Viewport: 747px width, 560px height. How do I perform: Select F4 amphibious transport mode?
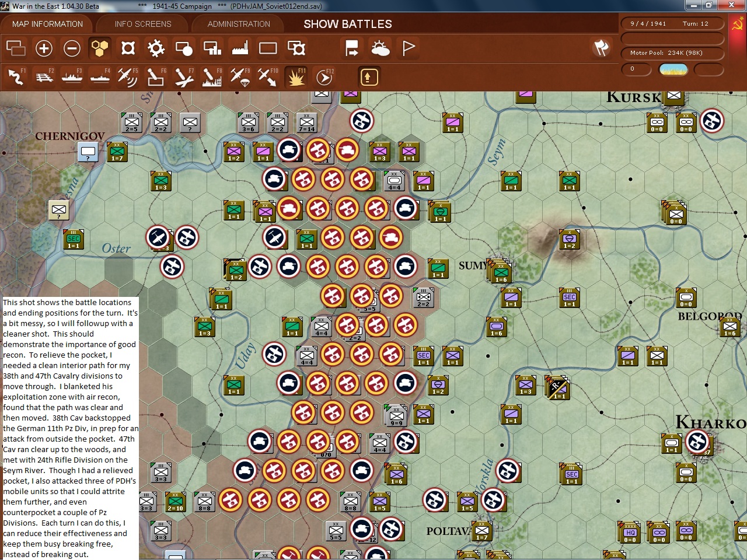100,76
